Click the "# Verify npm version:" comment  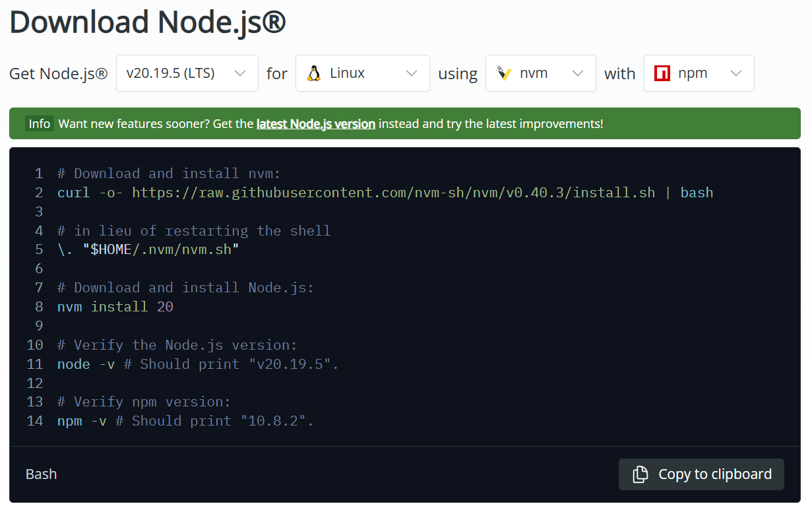pyautogui.click(x=144, y=402)
